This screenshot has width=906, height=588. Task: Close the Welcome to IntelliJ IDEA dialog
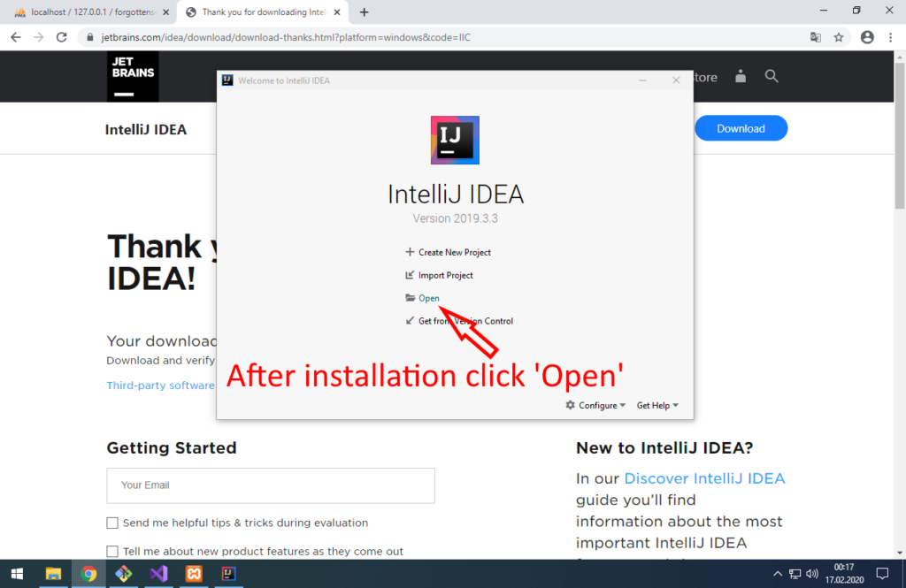(676, 80)
